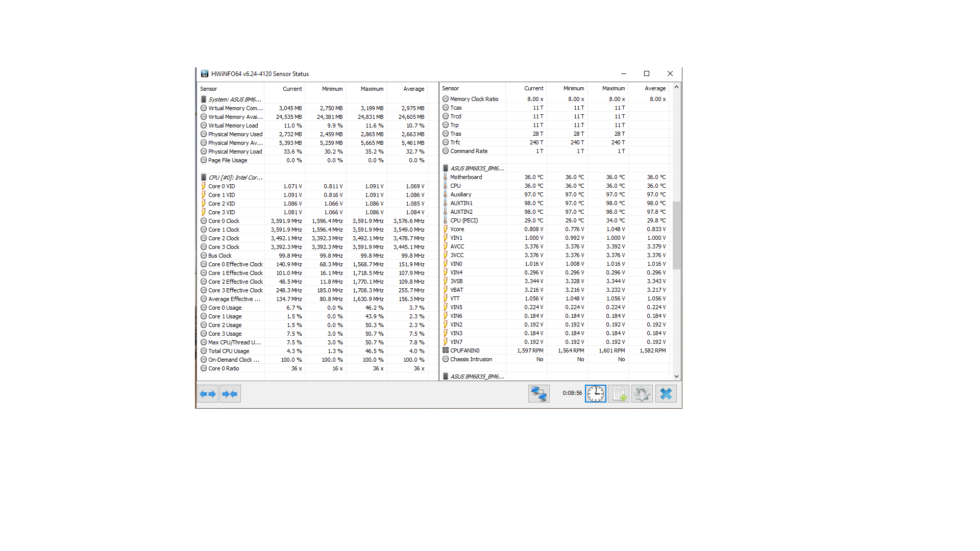This screenshot has width=980, height=551.
Task: Select the Core 3 Usage row
Action: pos(312,334)
